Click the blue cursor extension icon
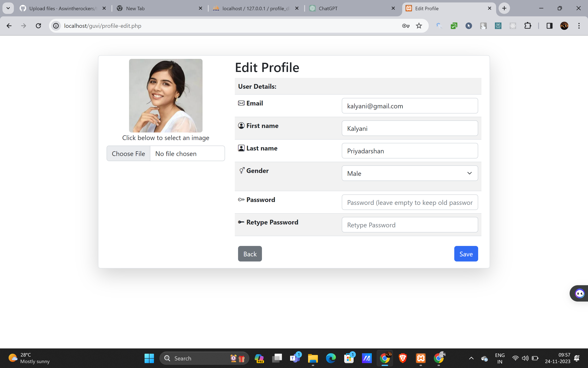 [x=469, y=26]
